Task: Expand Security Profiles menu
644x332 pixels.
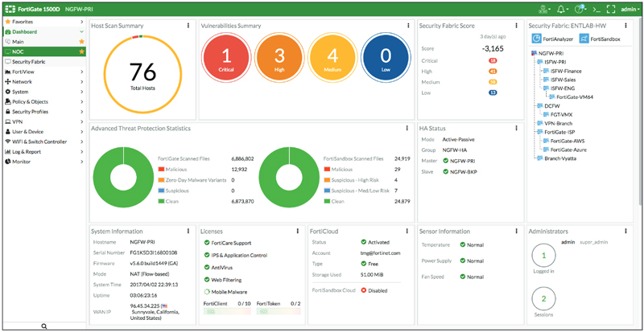Action: (44, 112)
